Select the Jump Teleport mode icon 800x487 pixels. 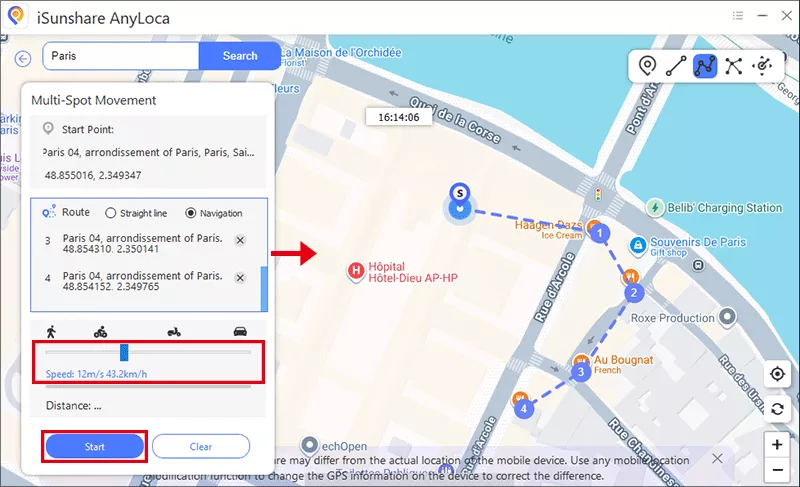734,66
